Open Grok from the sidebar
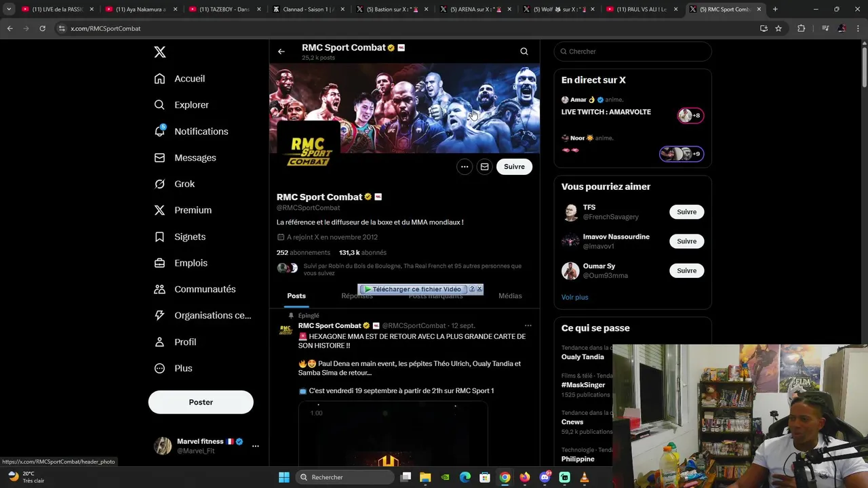This screenshot has height=488, width=868. click(x=174, y=184)
